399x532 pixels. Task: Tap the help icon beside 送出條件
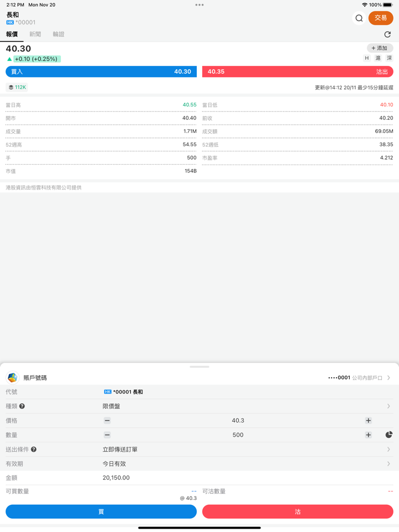tap(34, 449)
